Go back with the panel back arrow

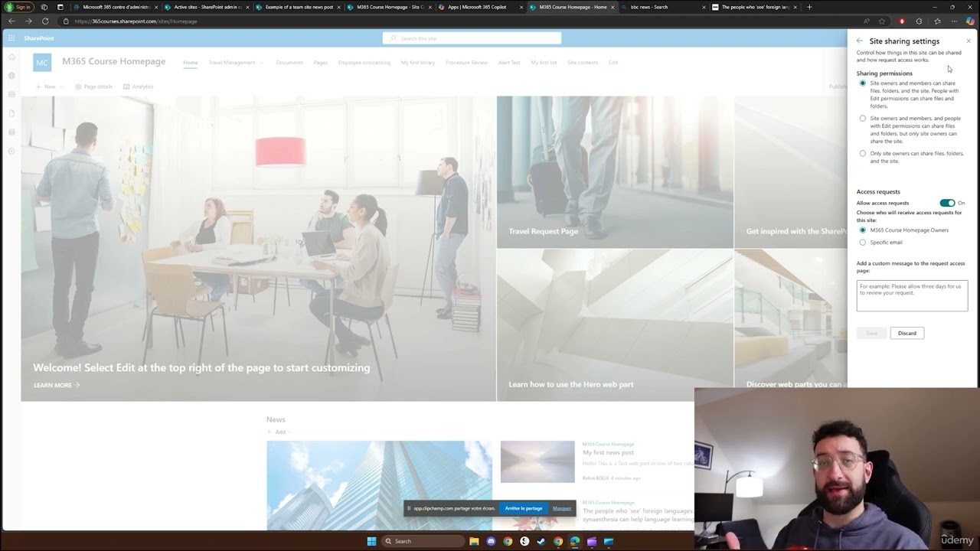pos(860,41)
